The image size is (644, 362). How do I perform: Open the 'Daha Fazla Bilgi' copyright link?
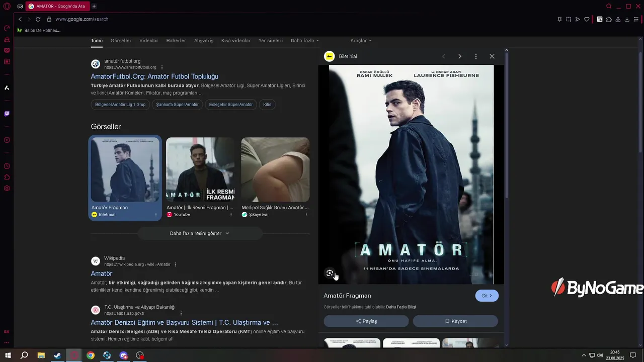point(401,307)
